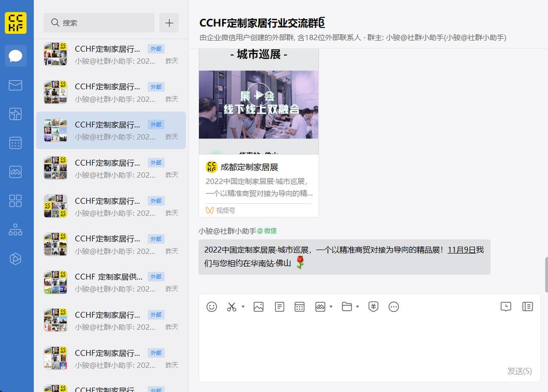Click the scissors screenshot tool
Viewport: 548px width, 392px height.
[232, 307]
